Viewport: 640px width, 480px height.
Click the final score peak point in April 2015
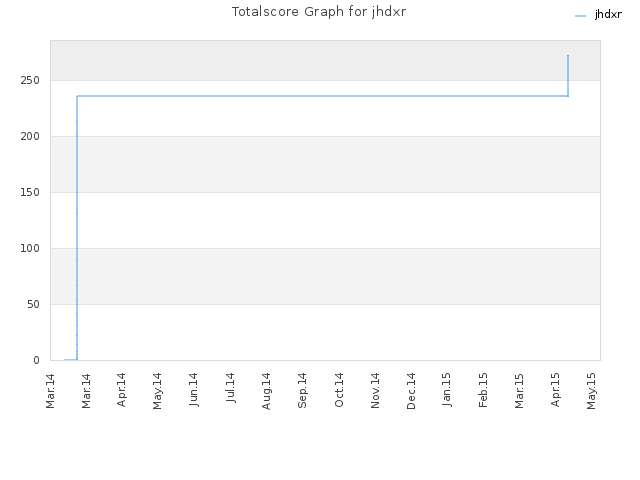[x=568, y=56]
